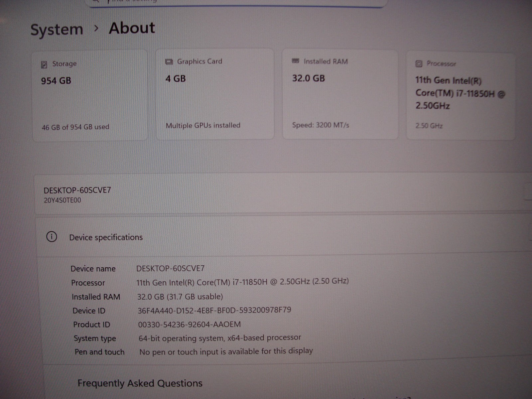Screen dimensions: 532x399
Task: Open the Installed RAM 32.0 GB card
Action: coord(340,95)
